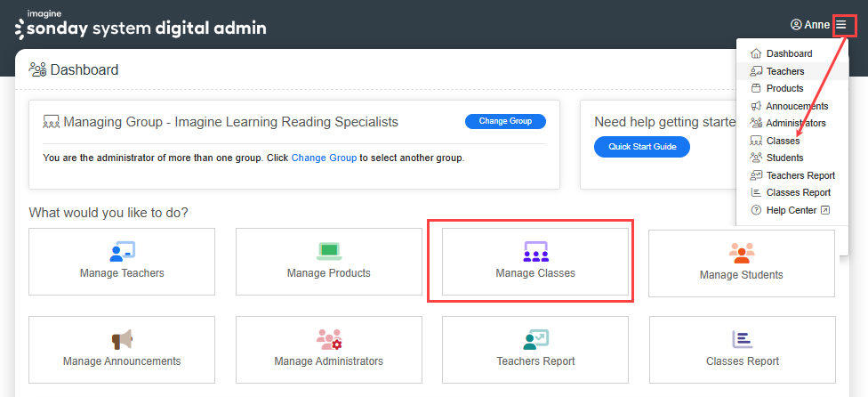Click the help question-mark icon in menu

(756, 210)
